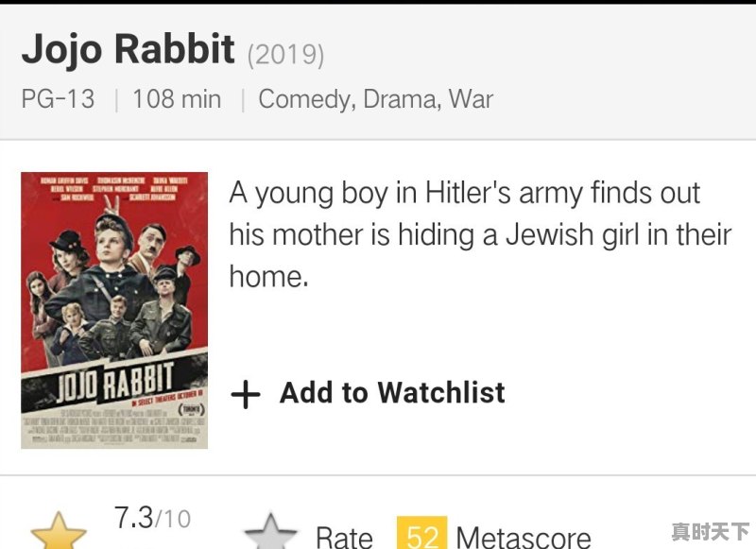This screenshot has width=756, height=549.
Task: Open the Jojo Rabbit movie poster
Action: [114, 310]
